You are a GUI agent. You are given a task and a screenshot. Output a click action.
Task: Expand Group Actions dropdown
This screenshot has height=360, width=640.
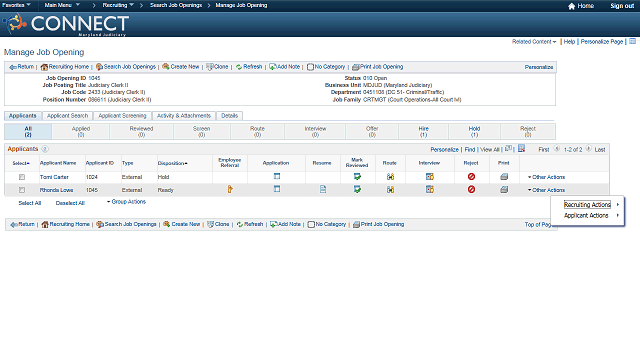click(126, 202)
